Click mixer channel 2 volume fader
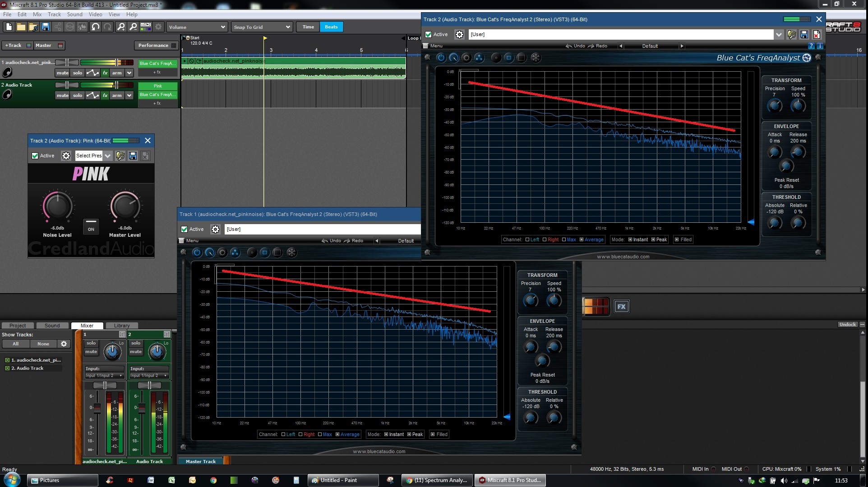This screenshot has height=487, width=868. coord(142,408)
